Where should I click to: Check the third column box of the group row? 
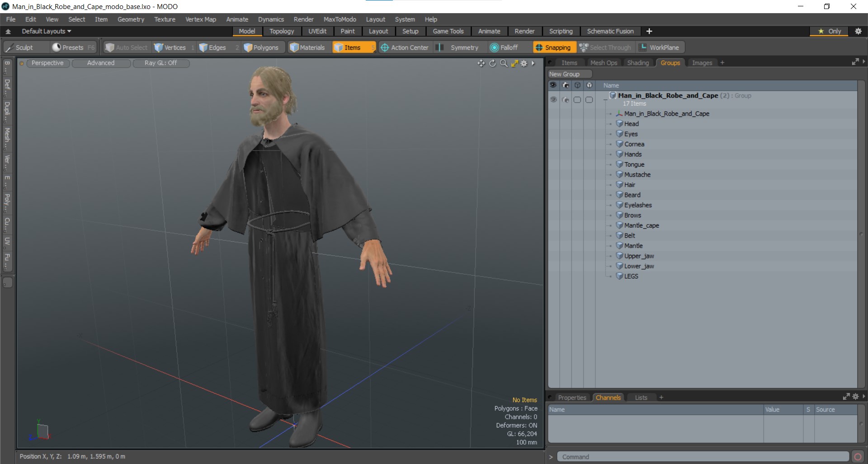coord(577,99)
